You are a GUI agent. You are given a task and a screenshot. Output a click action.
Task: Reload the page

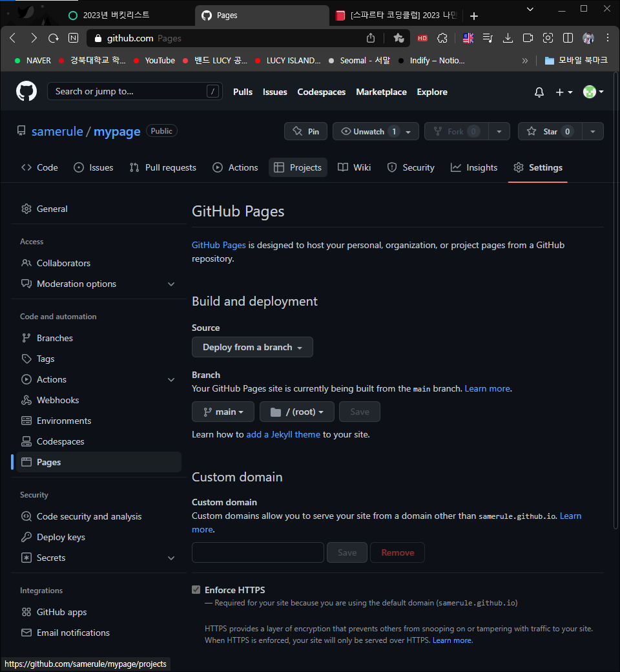tap(54, 38)
